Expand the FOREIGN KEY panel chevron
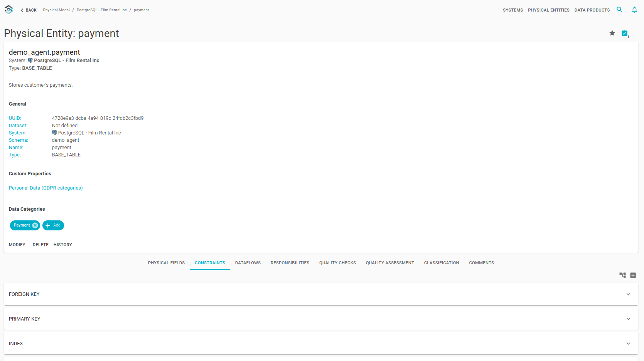This screenshot has height=361, width=644. 628,294
